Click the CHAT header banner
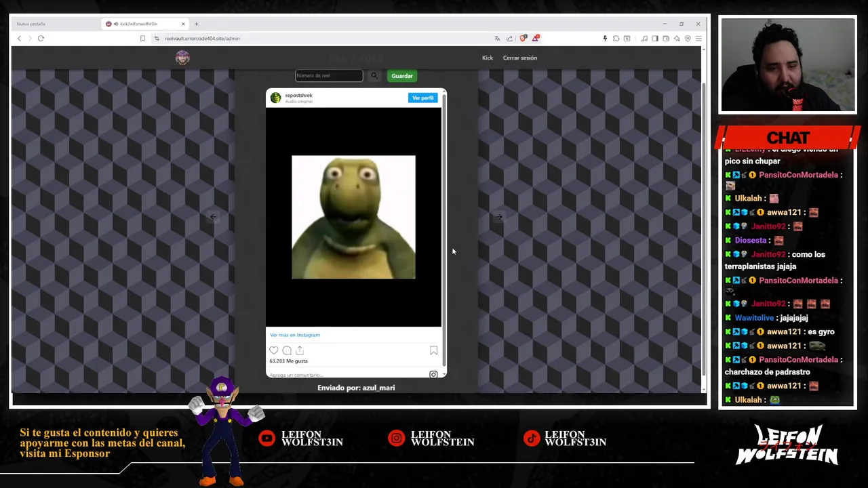The width and height of the screenshot is (868, 488). [x=788, y=138]
